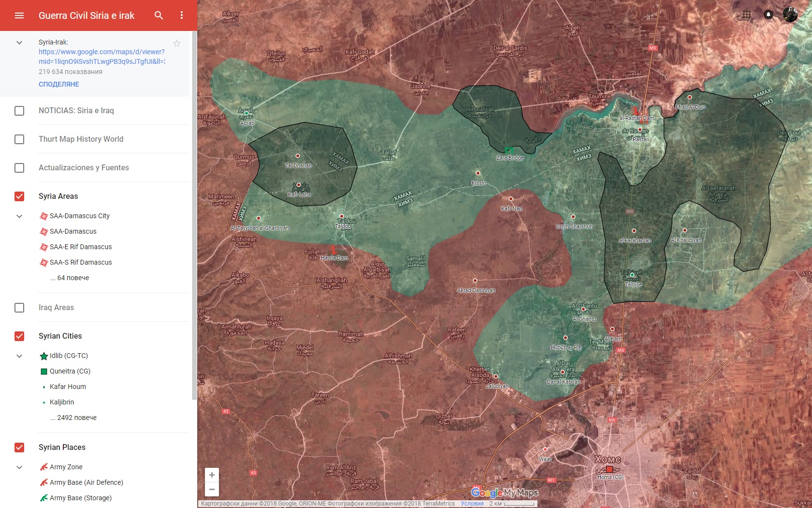Click the user account avatar
This screenshot has width=812, height=508.
pyautogui.click(x=790, y=15)
